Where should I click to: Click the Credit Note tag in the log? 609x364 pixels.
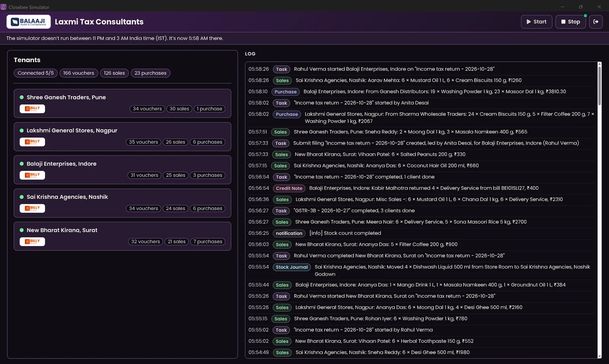coord(289,188)
